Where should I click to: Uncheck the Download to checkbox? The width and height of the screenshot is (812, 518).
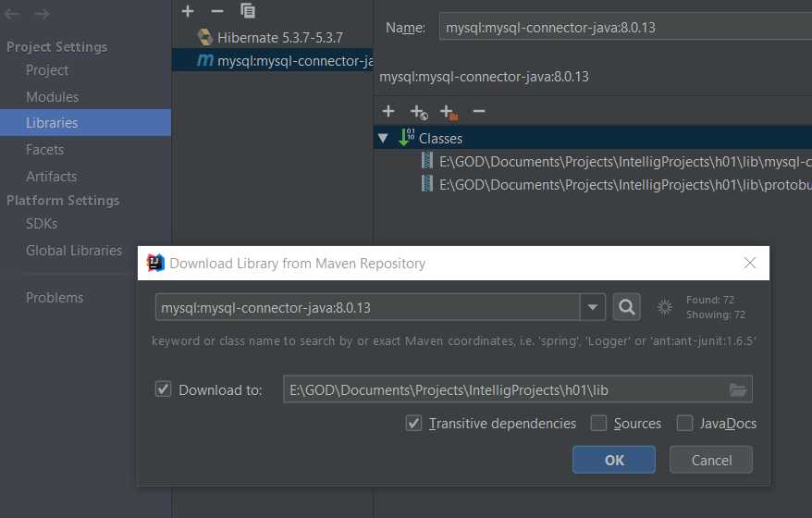[x=164, y=389]
